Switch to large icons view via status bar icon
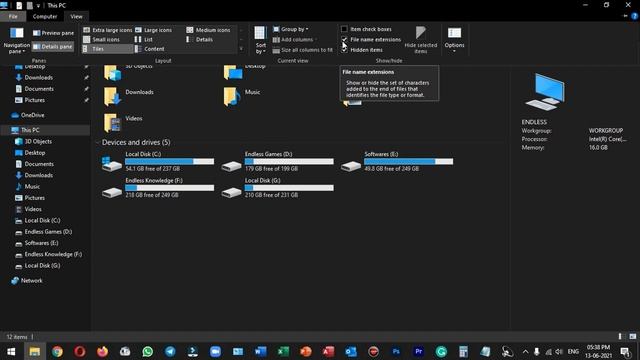 pyautogui.click(x=632, y=337)
